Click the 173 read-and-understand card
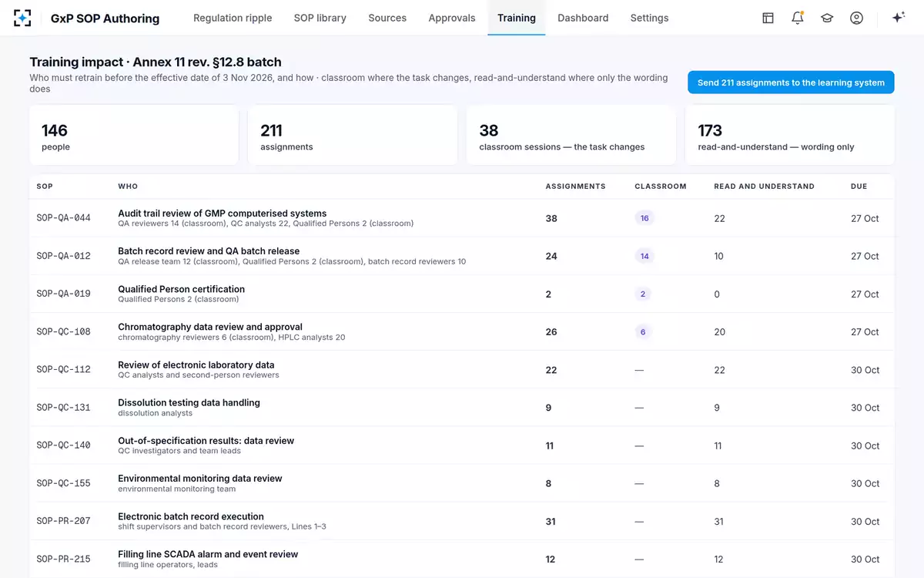 790,136
